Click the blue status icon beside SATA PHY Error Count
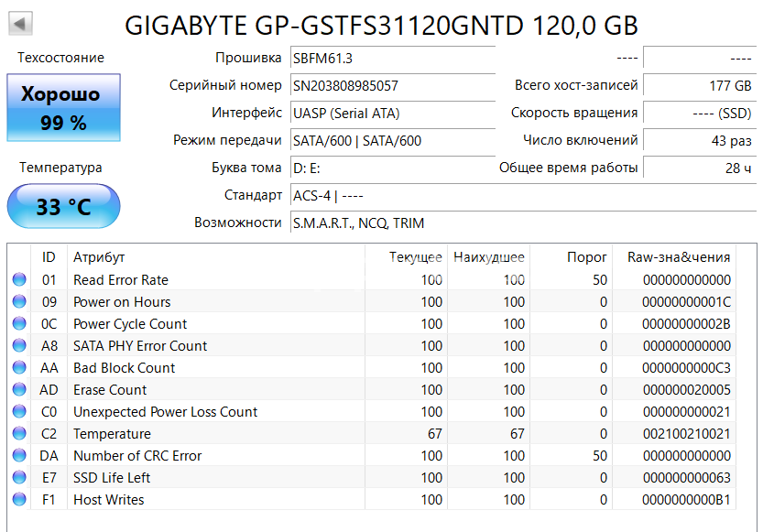The image size is (763, 532). (20, 346)
